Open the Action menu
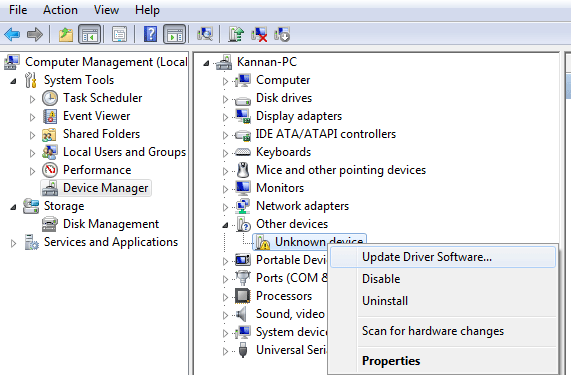 [60, 10]
